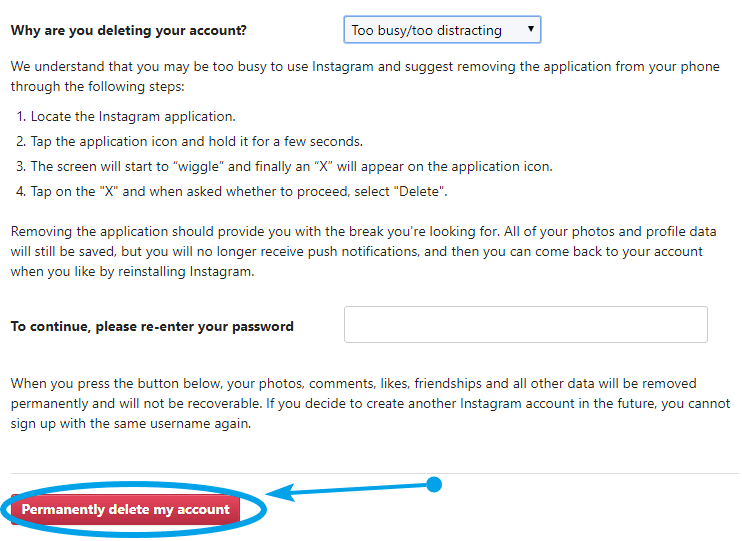Click the 'To continue, please re-enter your password' label
742x541 pixels.
pyautogui.click(x=152, y=326)
